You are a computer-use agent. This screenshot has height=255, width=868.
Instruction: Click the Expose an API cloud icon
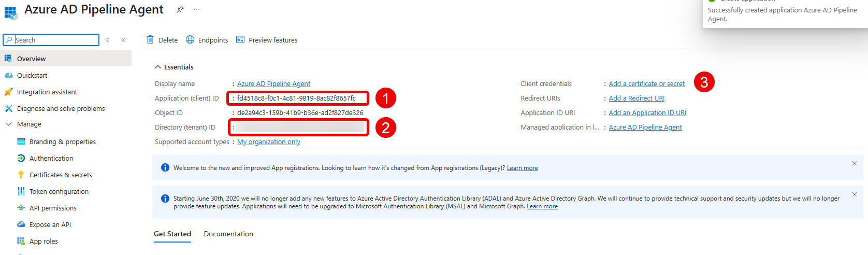[21, 224]
